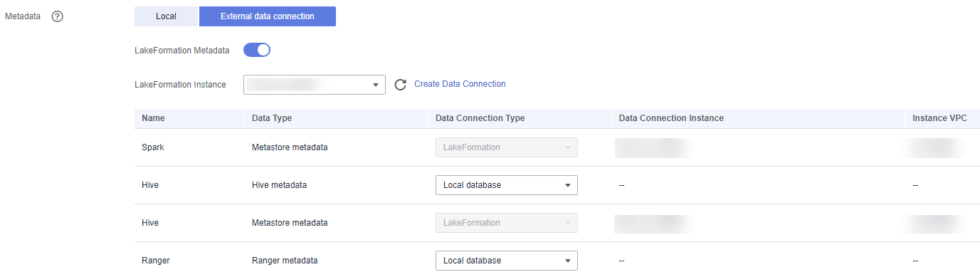Viewport: 980px width, 277px height.
Task: Toggle the LakeFormation Metadata switch
Action: tap(257, 50)
